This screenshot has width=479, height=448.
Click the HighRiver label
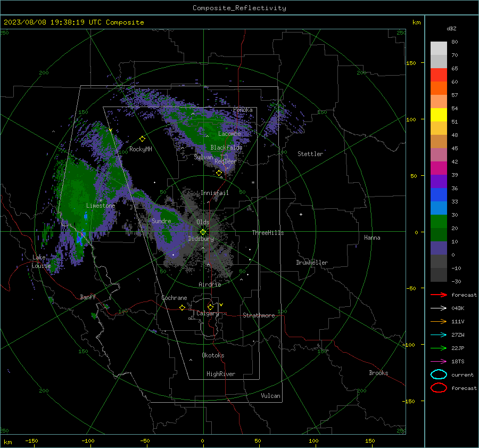tap(221, 374)
